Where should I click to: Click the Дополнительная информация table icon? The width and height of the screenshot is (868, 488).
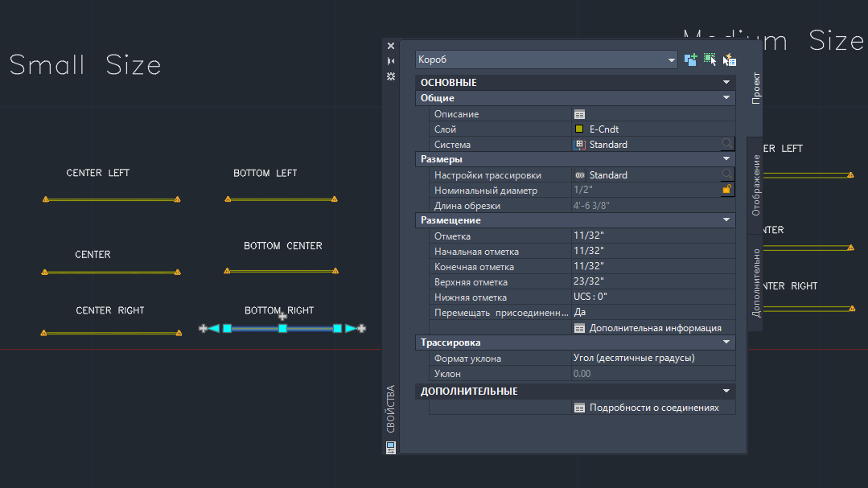pos(579,328)
